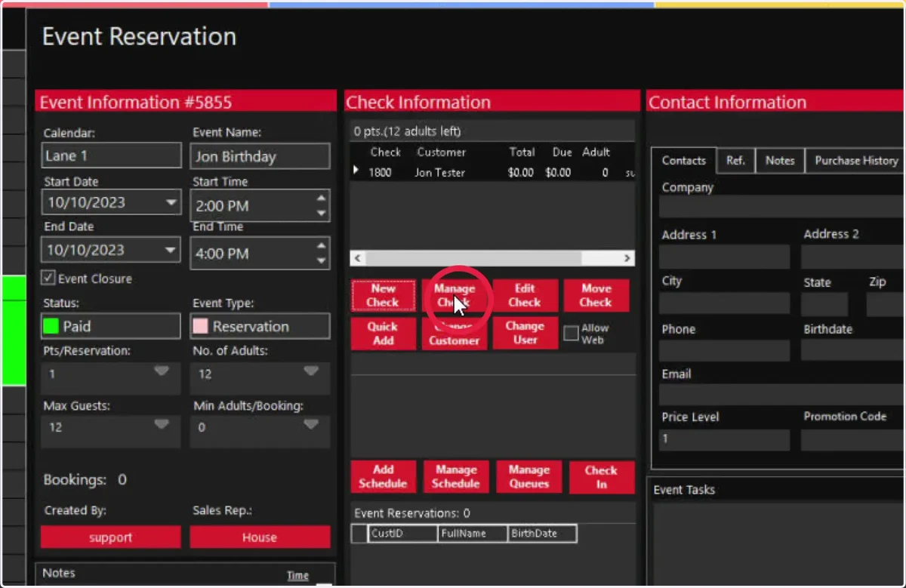
Task: Decrease End Time with down arrow
Action: tap(322, 261)
